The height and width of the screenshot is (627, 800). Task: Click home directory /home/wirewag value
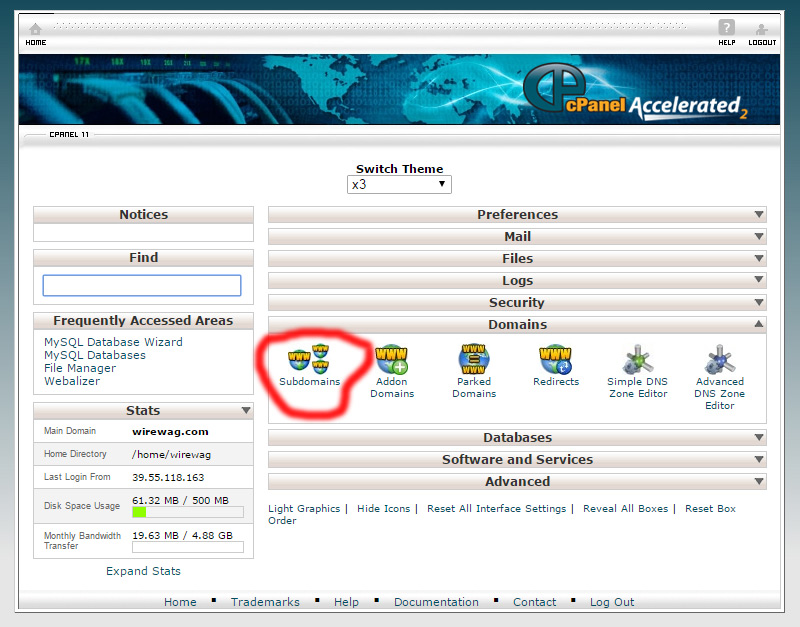coord(171,455)
